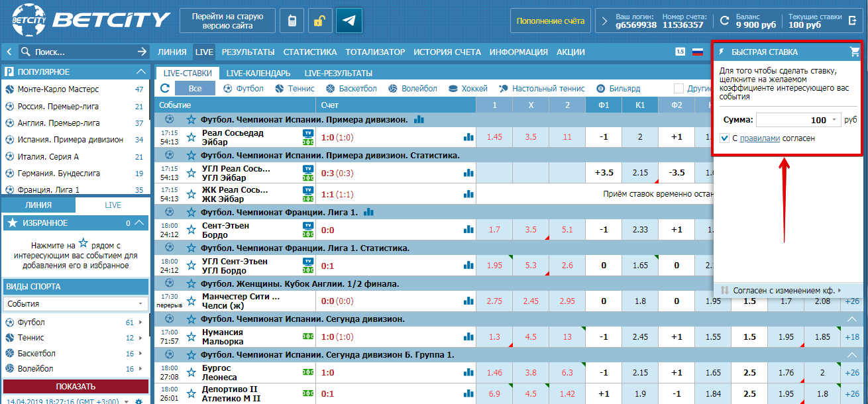
Task: Open league stats chart for Франции Лига 1
Action: point(368,212)
